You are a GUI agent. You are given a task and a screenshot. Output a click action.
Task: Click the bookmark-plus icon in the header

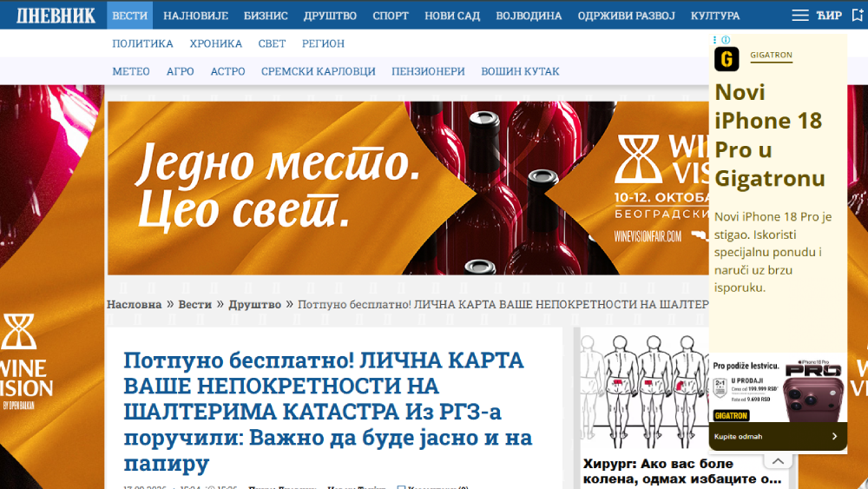(x=858, y=16)
